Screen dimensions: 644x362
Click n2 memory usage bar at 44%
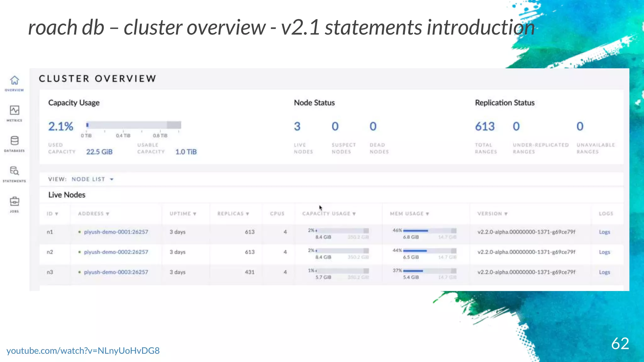(x=430, y=251)
